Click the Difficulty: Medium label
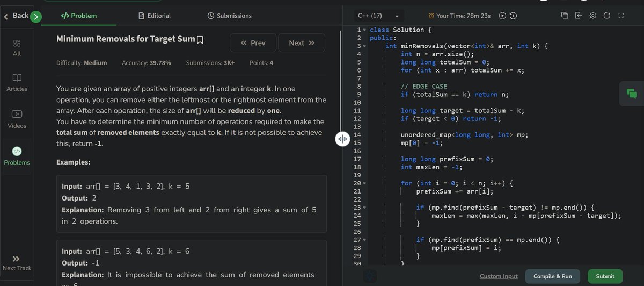Image resolution: width=644 pixels, height=286 pixels. tap(82, 63)
